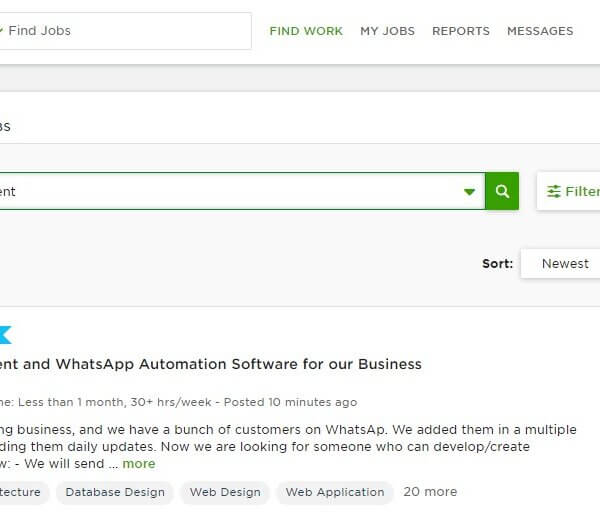Select the Web Design skill tag

(225, 492)
